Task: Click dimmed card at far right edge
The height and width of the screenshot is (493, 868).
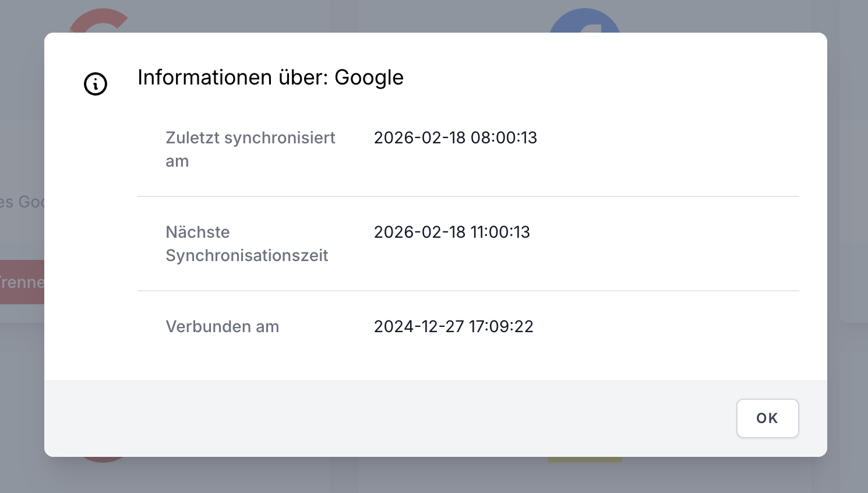Action: point(854,221)
